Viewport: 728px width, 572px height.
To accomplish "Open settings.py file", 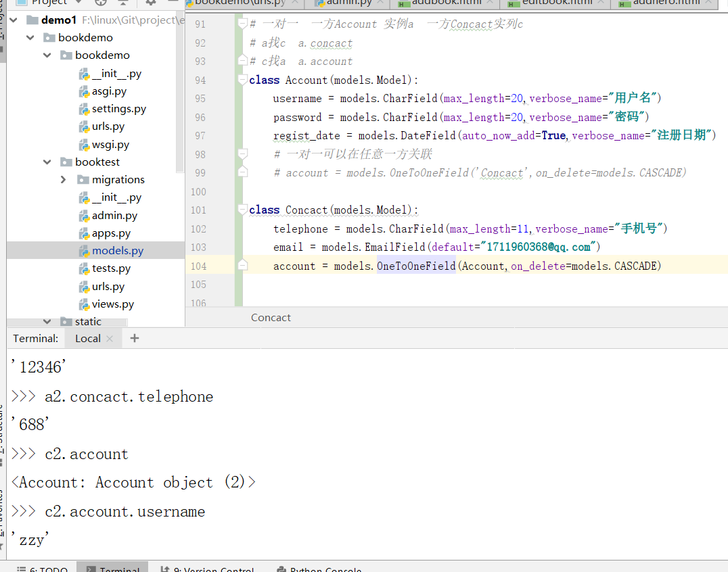I will click(119, 109).
